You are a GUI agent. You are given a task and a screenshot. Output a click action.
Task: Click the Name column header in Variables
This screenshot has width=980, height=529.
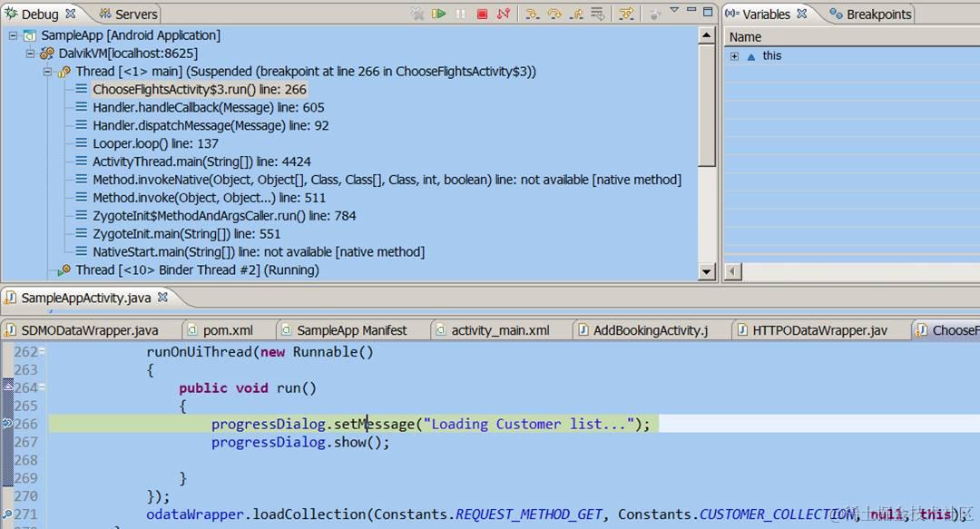tap(852, 37)
